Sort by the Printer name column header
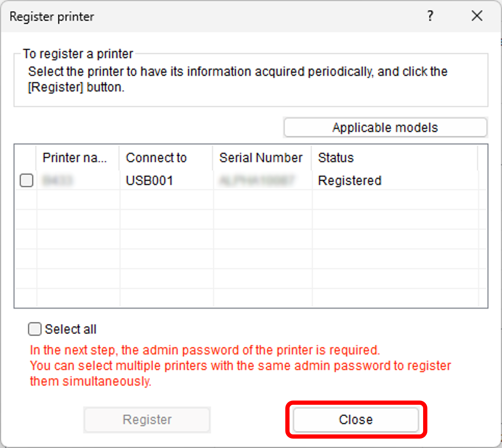502x448 pixels. (75, 158)
